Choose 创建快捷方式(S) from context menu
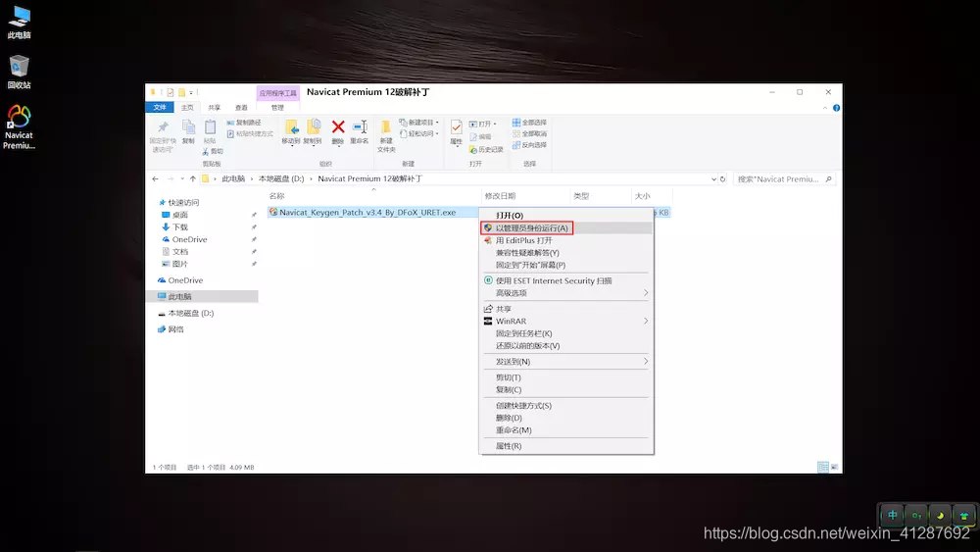Image resolution: width=980 pixels, height=552 pixels. [566, 406]
